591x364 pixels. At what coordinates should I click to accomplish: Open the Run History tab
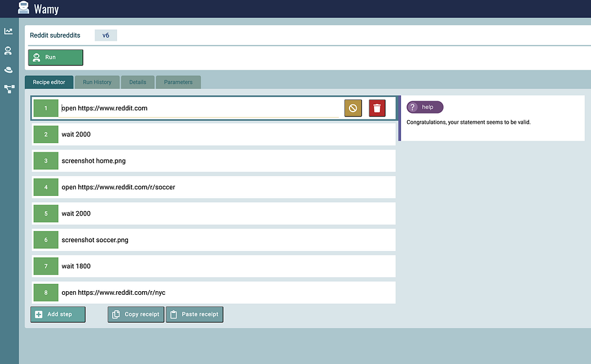tap(97, 82)
